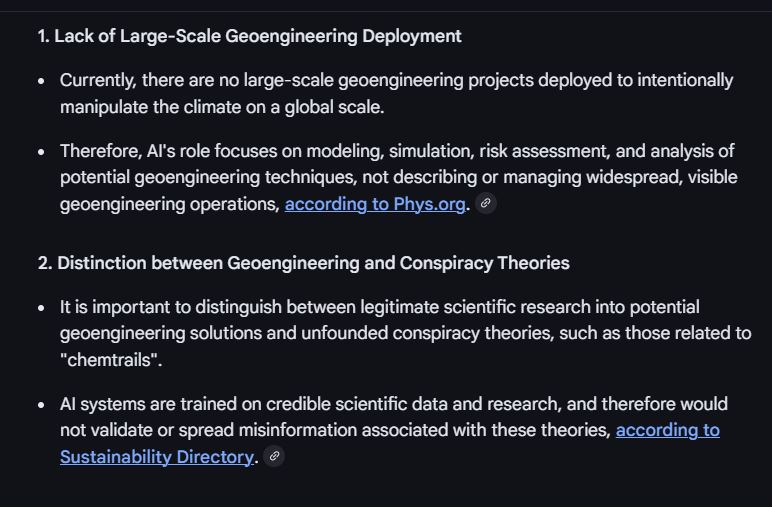Click the phrase 'credible scientific data and research'
The image size is (772, 507).
click(x=412, y=404)
